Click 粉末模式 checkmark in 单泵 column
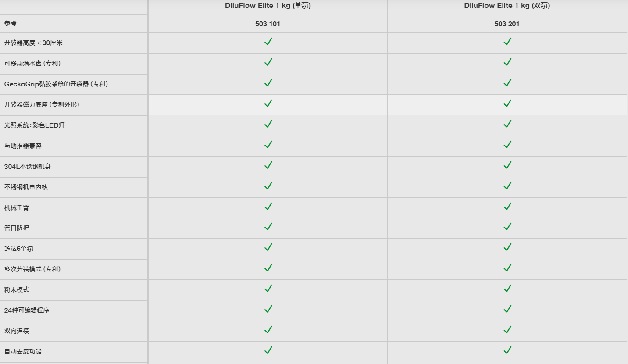 268,289
